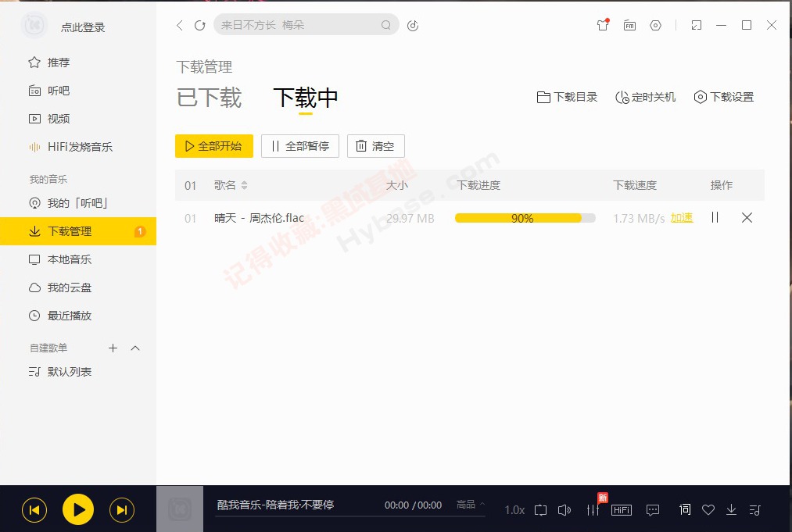Open 我的「听吧」 in the sidebar
The image size is (792, 532).
pos(78,203)
